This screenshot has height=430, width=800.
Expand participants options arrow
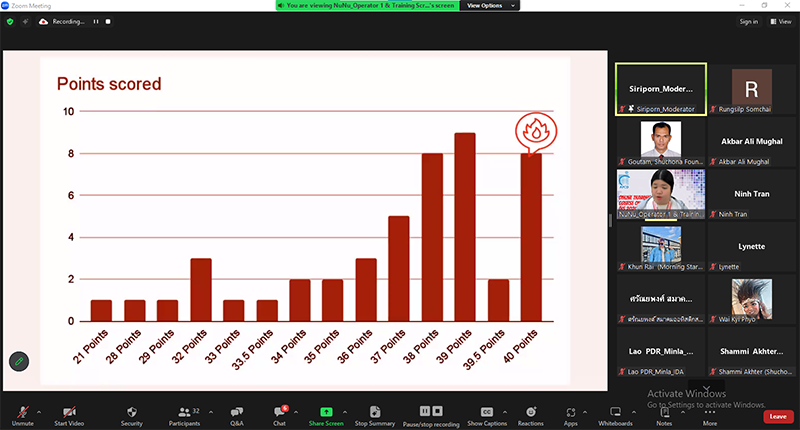point(211,412)
